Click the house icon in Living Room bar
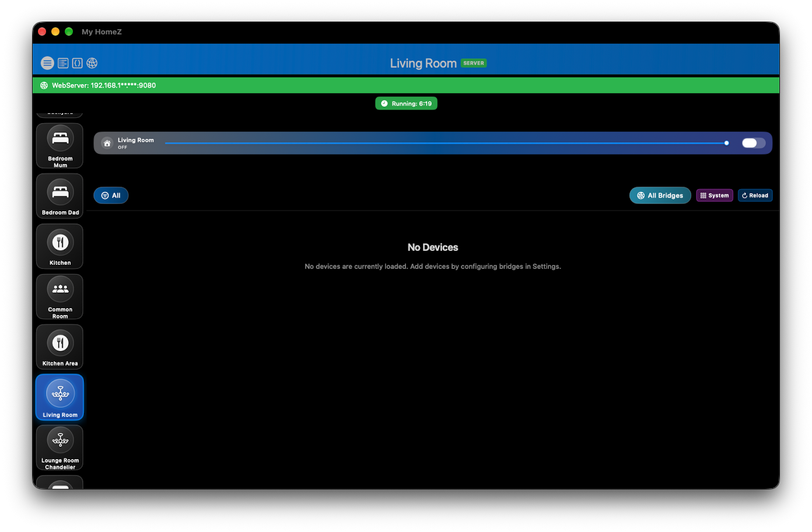Viewport: 812px width, 532px height. coord(107,143)
